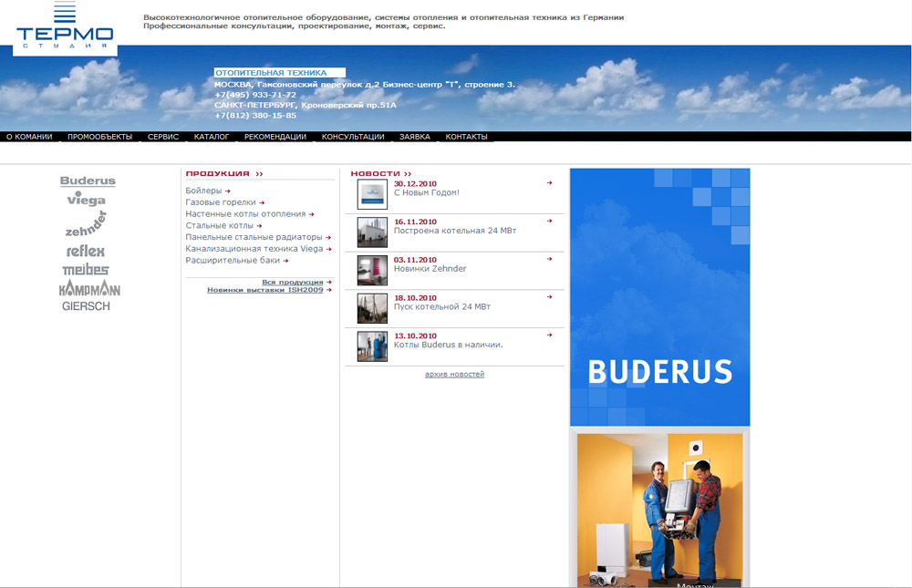
Task: Click arrow icon beside 30.12.2010 news
Action: tap(549, 183)
